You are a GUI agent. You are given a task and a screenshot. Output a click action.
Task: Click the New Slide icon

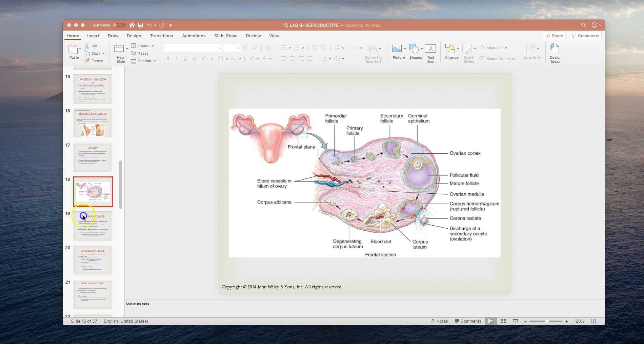(119, 49)
